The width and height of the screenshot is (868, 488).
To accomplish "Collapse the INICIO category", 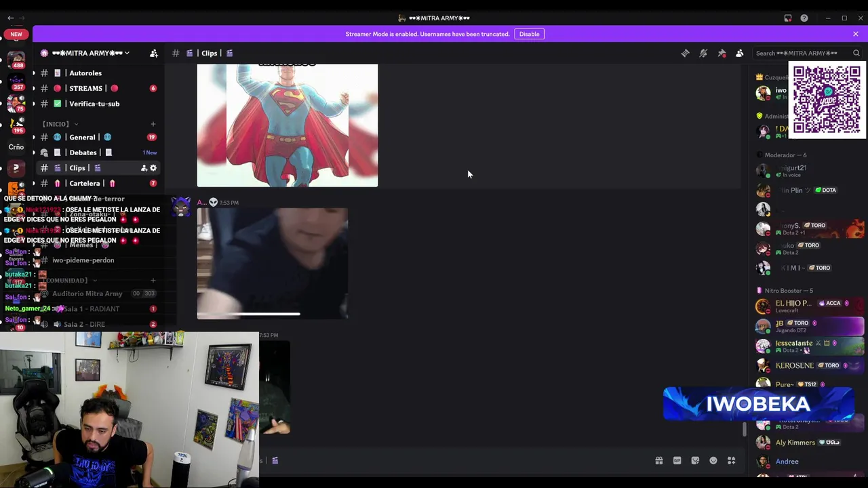I will tap(60, 124).
